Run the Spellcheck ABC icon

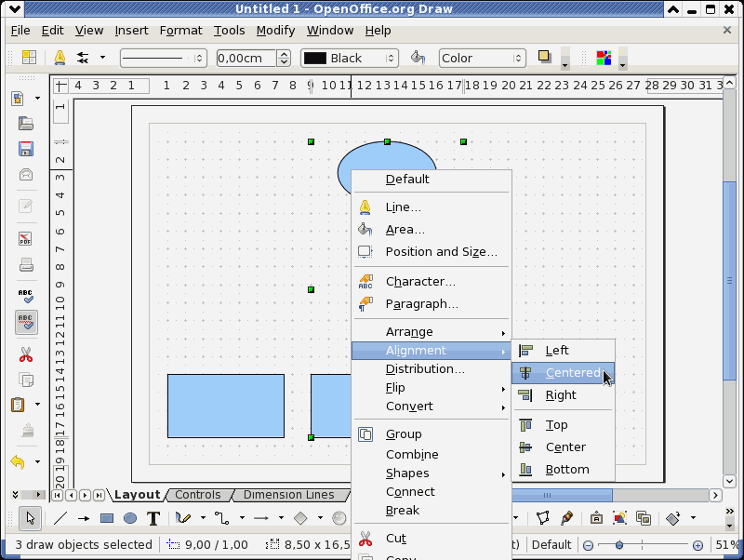coord(26,296)
